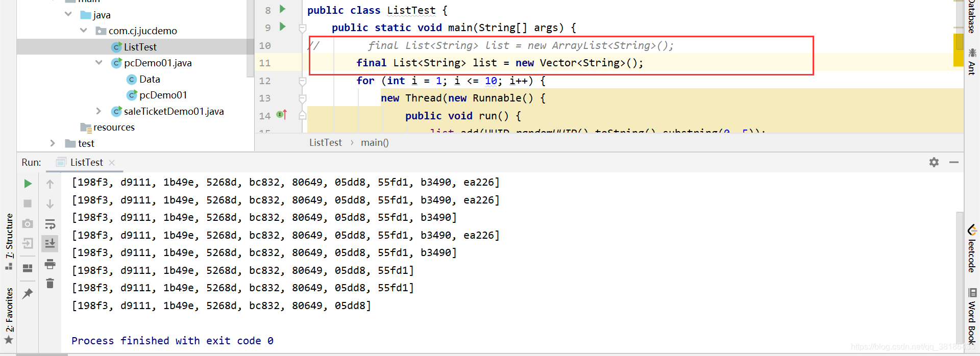Expand saleTicketDemo01.java node
Screen dimensions: 980x356
(x=99, y=111)
